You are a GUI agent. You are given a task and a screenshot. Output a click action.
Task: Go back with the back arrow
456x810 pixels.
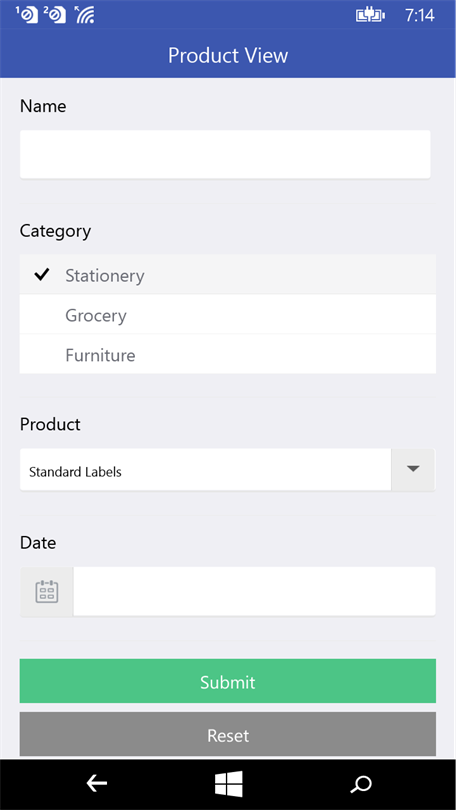[x=97, y=784]
